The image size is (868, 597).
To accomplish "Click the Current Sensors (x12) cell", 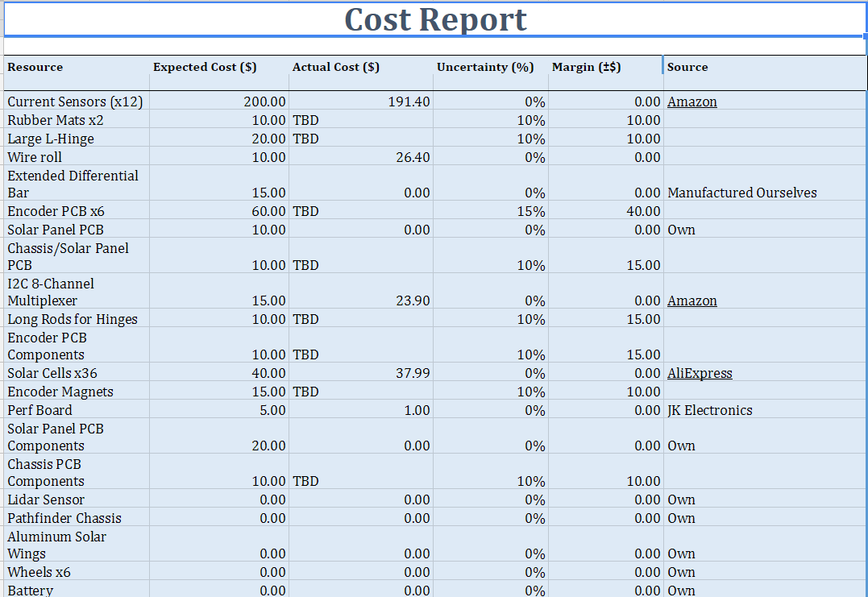I will tap(77, 102).
